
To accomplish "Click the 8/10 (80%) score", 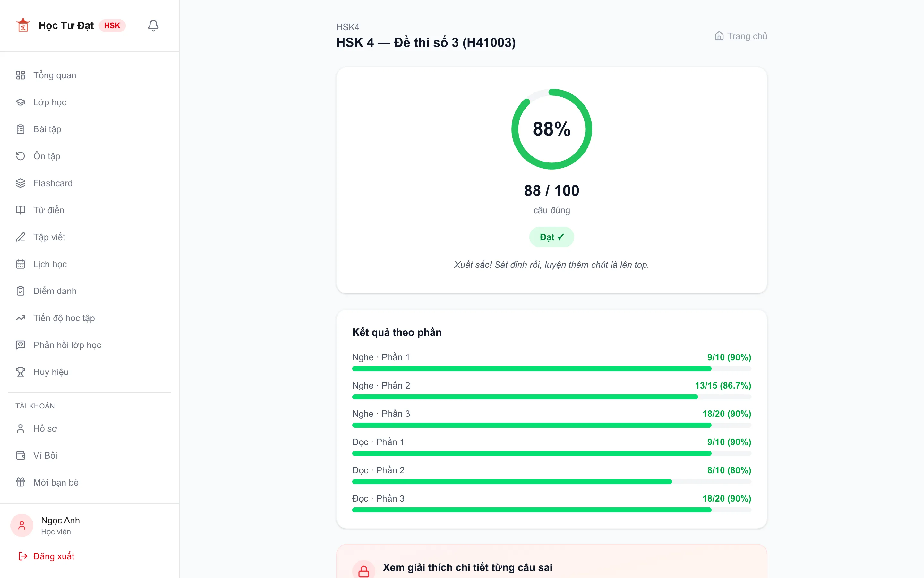I will 729,470.
